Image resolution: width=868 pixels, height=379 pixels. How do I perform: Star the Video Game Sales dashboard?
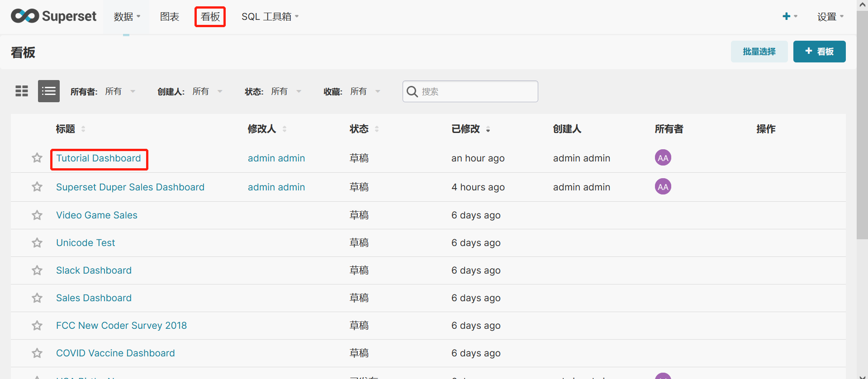pyautogui.click(x=37, y=215)
